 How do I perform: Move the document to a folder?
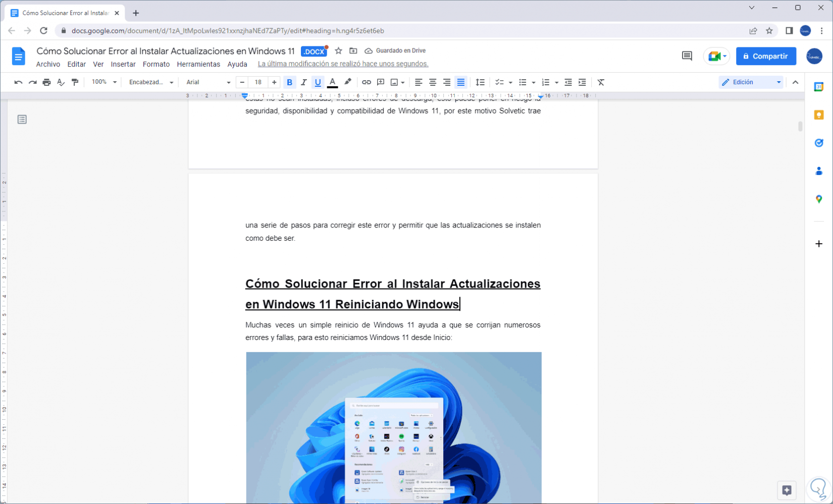353,51
